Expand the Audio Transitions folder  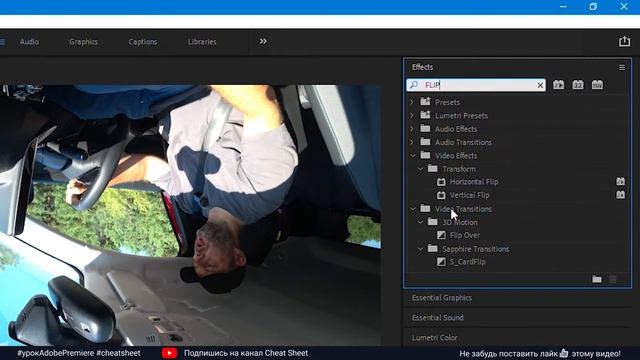tap(412, 142)
